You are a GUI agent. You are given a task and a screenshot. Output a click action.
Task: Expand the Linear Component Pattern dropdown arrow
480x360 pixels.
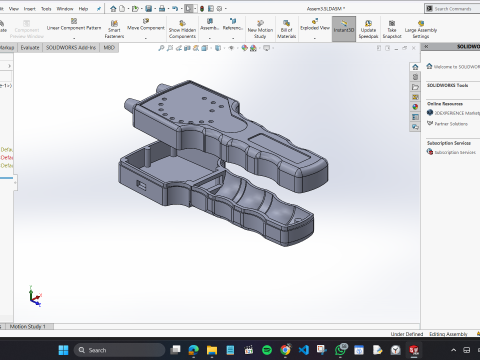[74, 38]
